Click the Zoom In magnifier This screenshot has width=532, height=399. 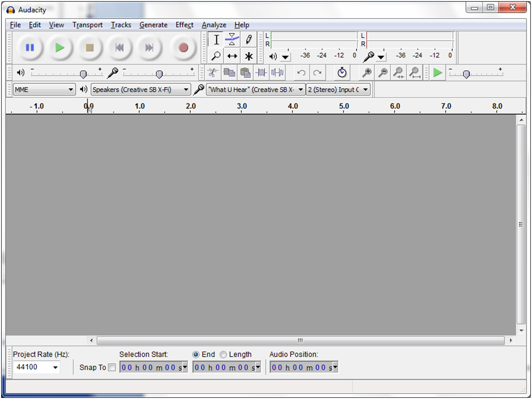coord(367,73)
